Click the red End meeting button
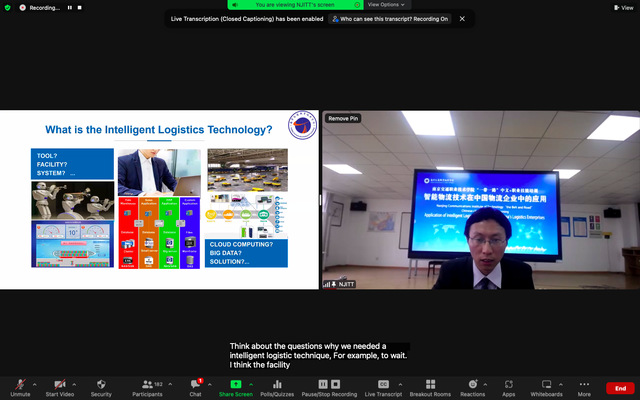 pos(620,388)
